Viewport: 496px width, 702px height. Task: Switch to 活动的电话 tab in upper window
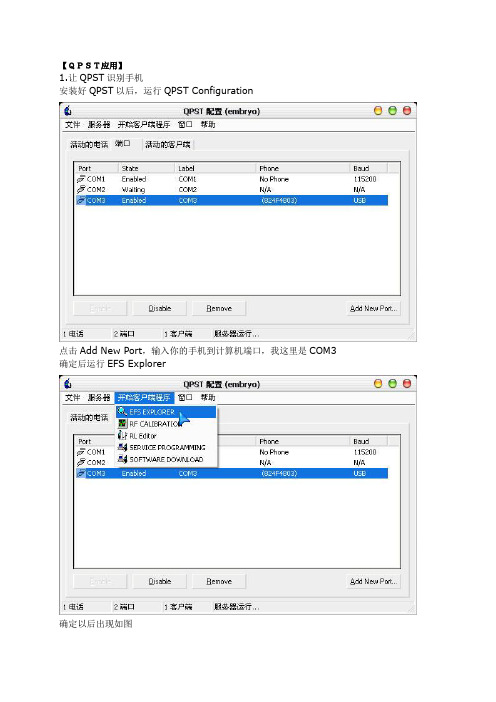coord(89,145)
